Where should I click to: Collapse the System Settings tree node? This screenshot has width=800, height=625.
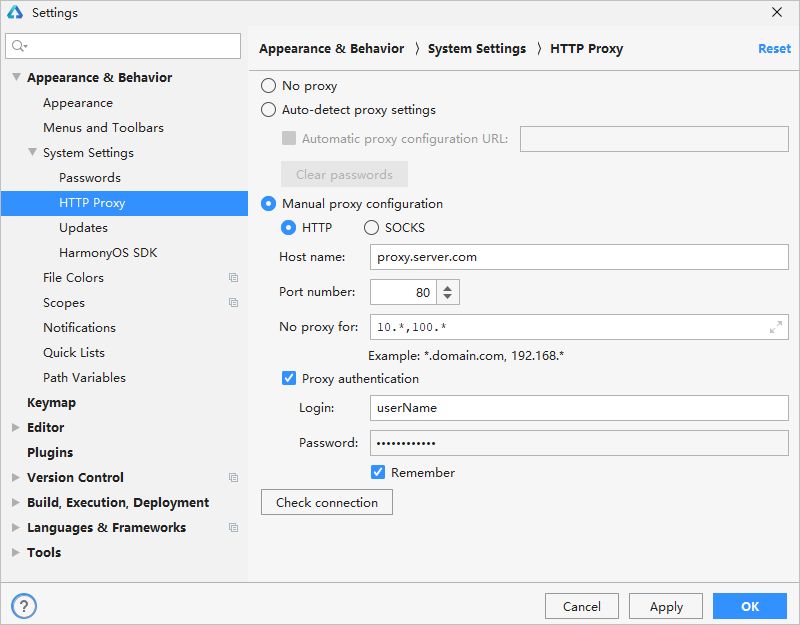pyautogui.click(x=32, y=153)
